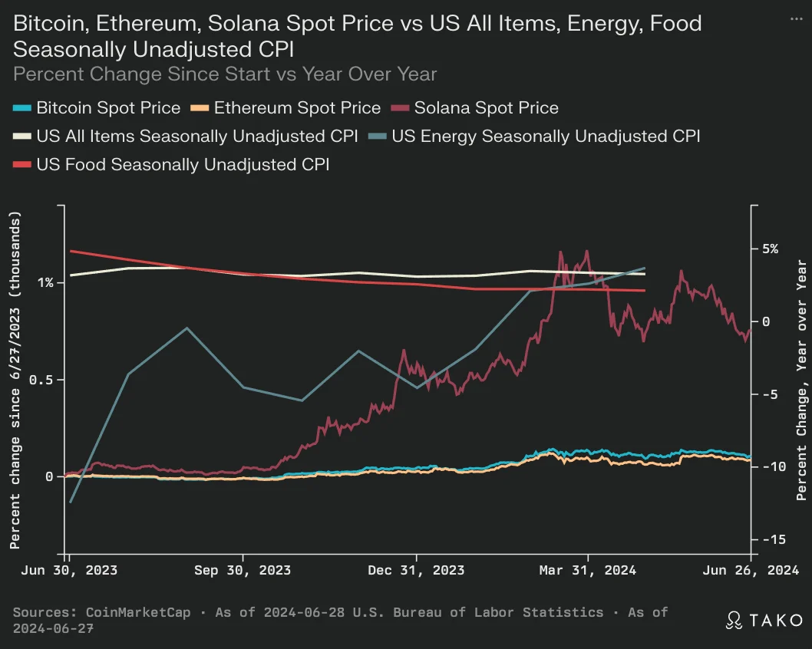
Task: Click the CoinMarketCap source text
Action: [137, 612]
